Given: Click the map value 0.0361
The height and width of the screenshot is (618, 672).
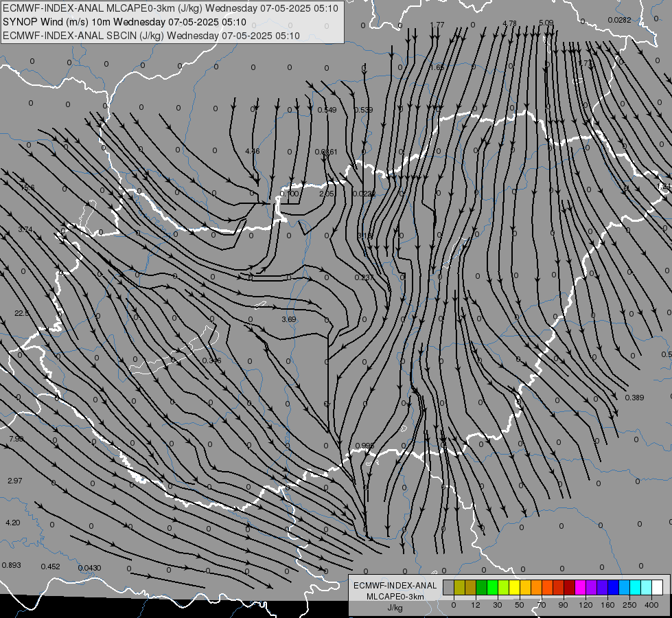Looking at the screenshot, I should [x=326, y=151].
